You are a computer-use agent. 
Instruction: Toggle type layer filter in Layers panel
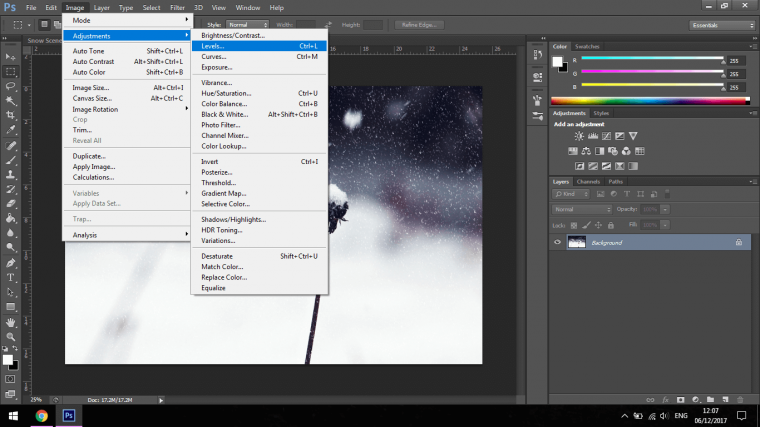[x=627, y=194]
